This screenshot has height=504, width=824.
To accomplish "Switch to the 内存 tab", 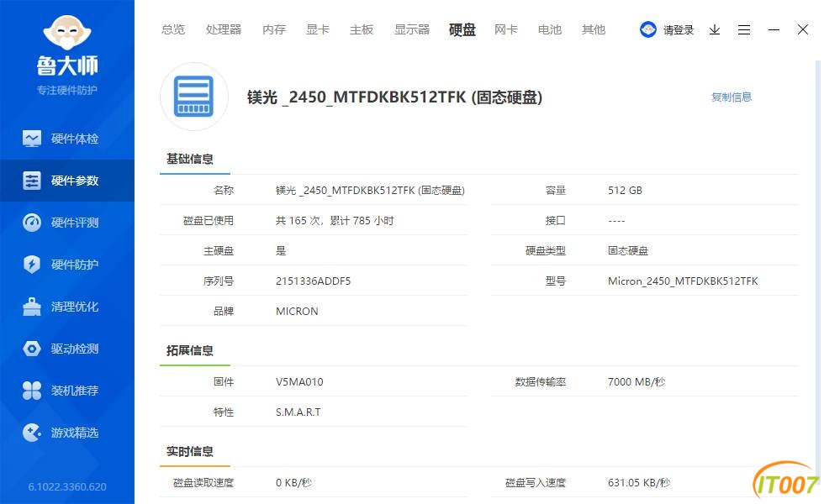I will pos(274,29).
